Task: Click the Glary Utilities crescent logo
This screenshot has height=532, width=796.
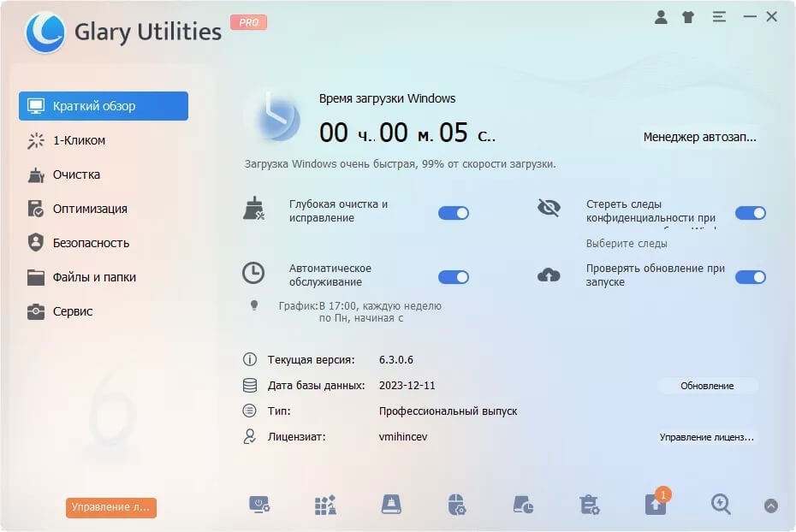Action: pyautogui.click(x=45, y=32)
